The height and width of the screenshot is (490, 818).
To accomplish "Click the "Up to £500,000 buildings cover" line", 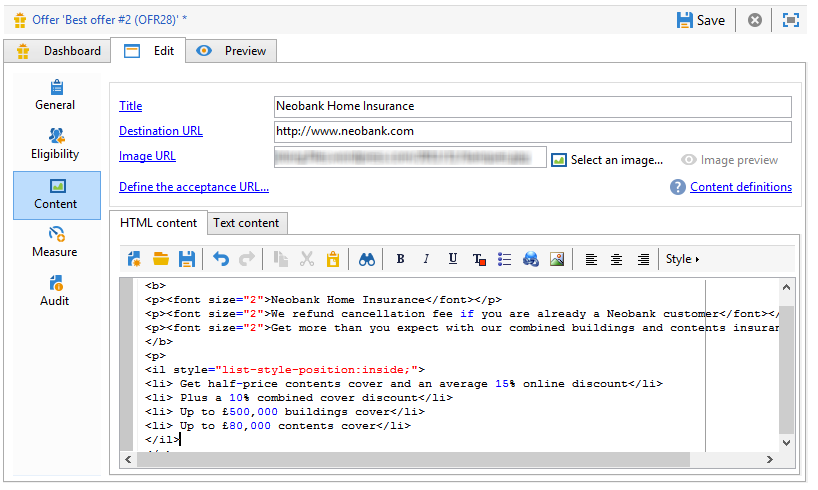I will (285, 412).
